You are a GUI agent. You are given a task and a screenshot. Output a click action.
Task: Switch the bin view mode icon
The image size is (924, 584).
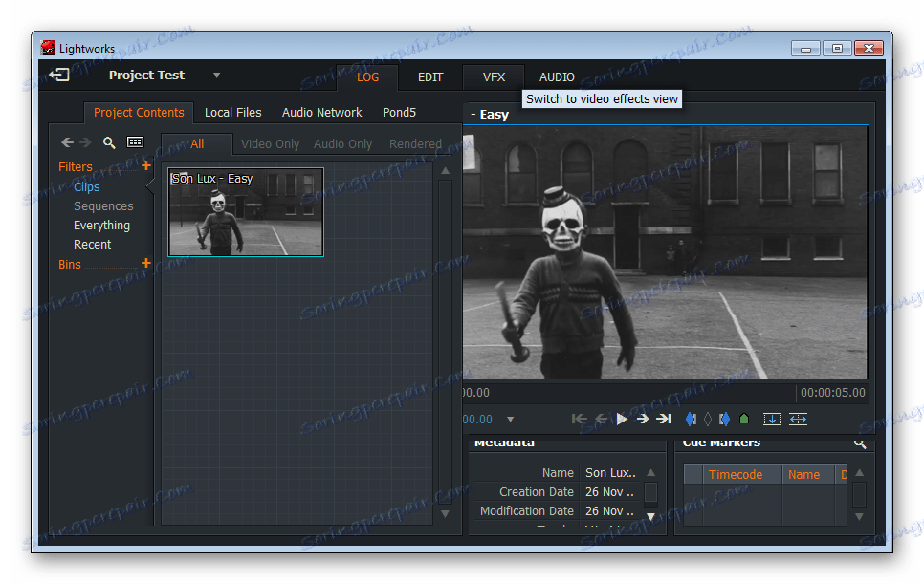(135, 142)
